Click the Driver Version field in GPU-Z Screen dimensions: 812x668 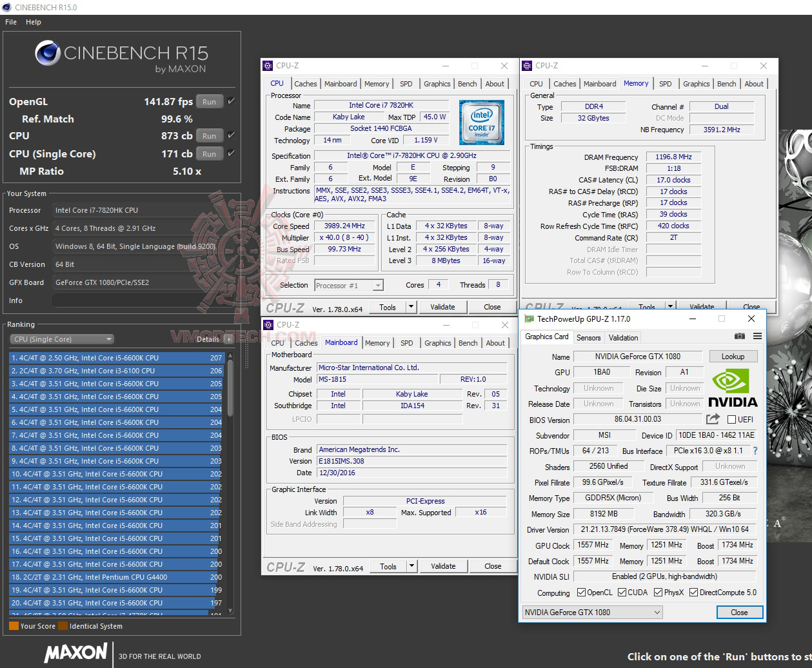click(665, 529)
